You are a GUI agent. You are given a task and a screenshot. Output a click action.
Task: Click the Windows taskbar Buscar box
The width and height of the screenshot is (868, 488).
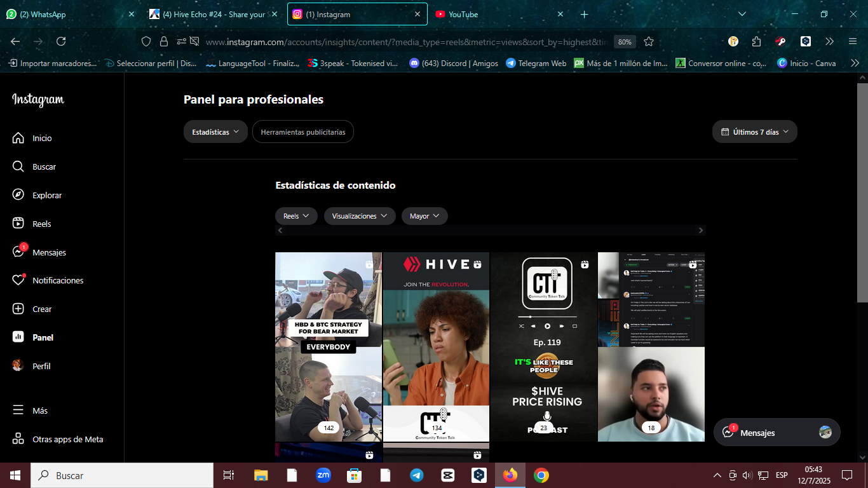tap(122, 475)
